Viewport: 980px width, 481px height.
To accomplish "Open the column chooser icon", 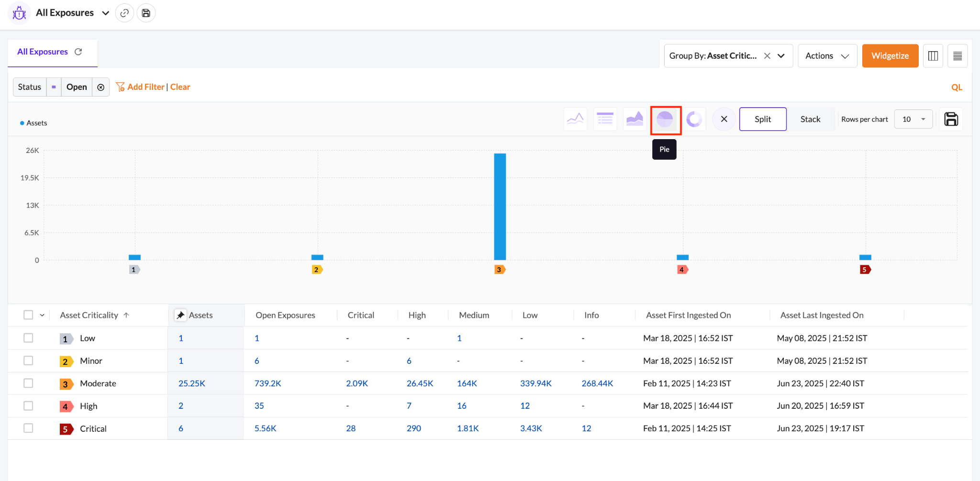I will [933, 56].
